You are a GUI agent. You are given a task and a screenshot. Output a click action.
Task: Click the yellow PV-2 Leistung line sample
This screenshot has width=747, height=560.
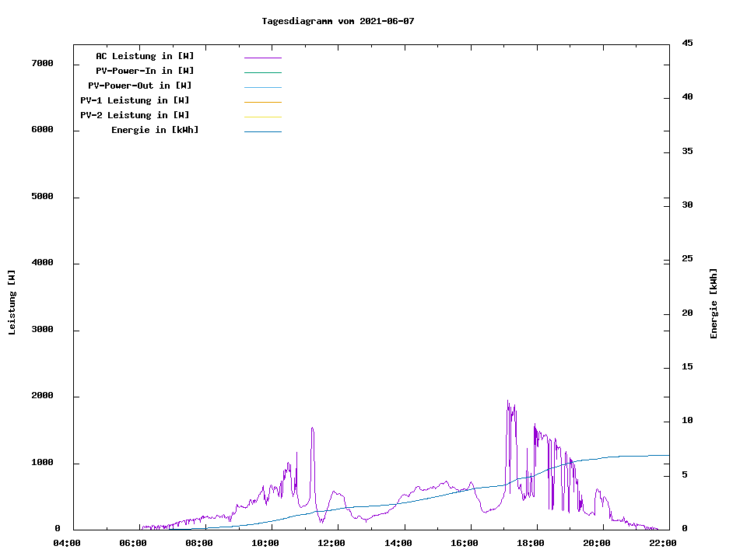[x=263, y=117]
